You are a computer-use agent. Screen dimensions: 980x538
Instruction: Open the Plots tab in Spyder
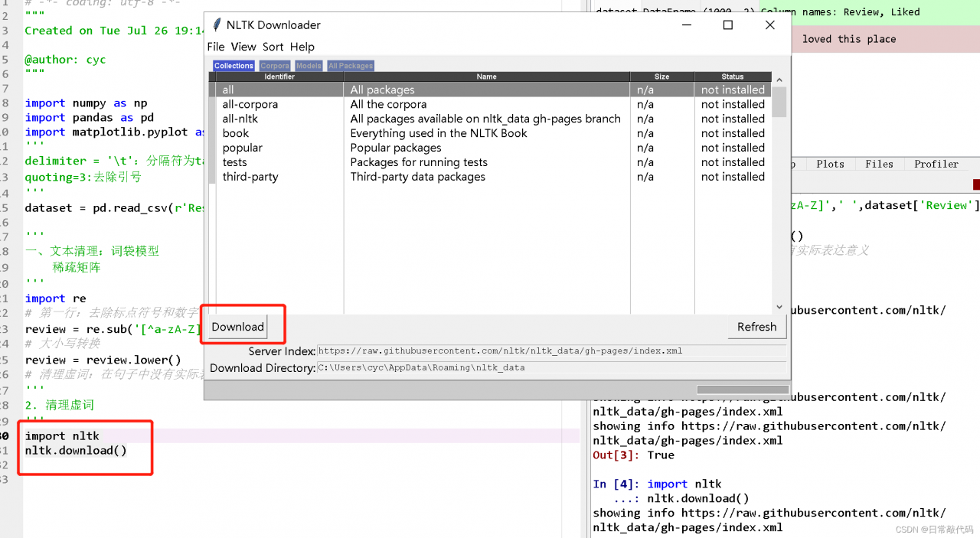point(830,164)
